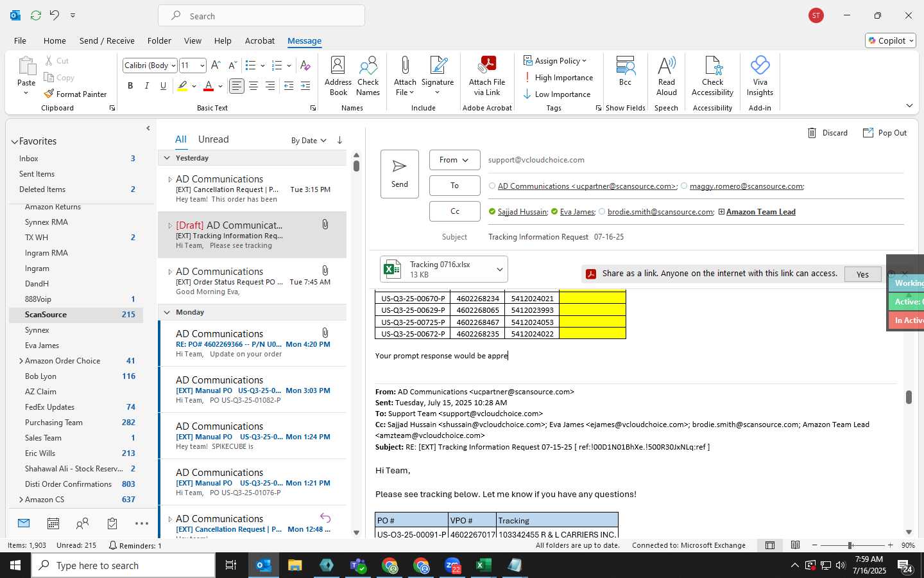Click Send/Receive All Folders sync icon
The height and width of the screenshot is (578, 924).
(x=36, y=15)
